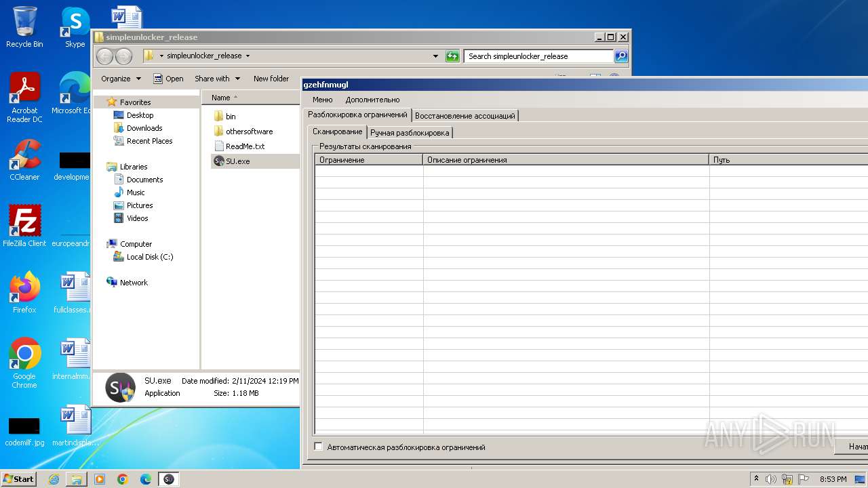This screenshot has width=868, height=488.
Task: Open martindispla Word document on desktop
Action: [x=75, y=426]
